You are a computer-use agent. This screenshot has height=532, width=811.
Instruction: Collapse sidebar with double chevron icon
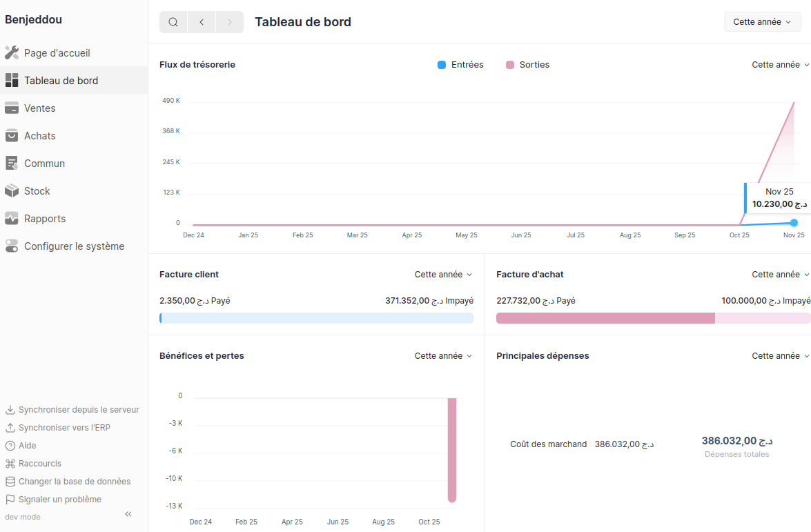click(128, 514)
